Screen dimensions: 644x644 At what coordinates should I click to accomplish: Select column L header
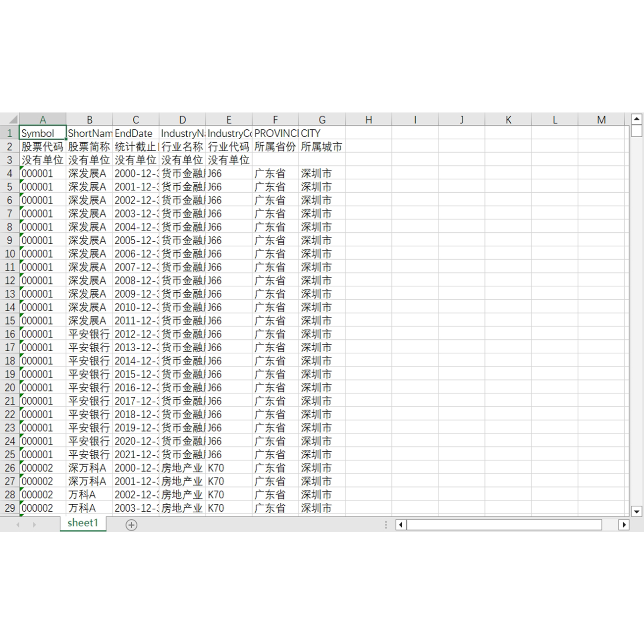pyautogui.click(x=555, y=120)
